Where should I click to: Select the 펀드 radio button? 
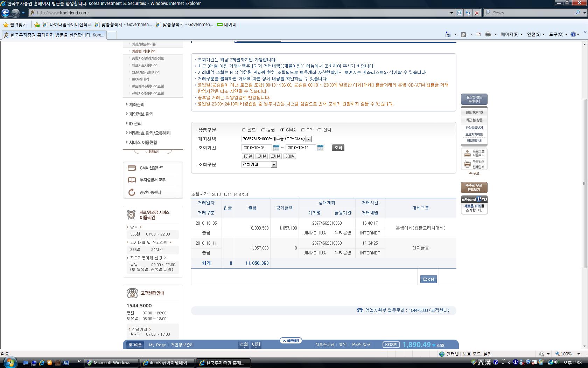point(244,130)
